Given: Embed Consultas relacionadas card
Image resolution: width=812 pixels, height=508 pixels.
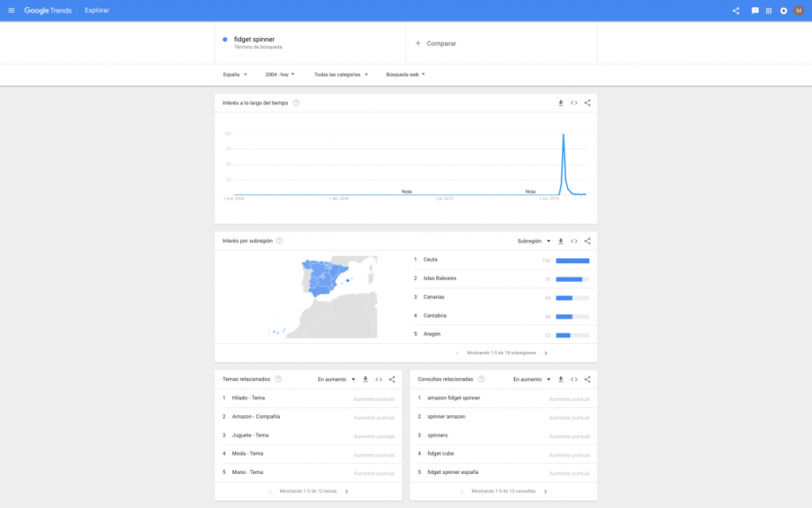Looking at the screenshot, I should [x=574, y=379].
